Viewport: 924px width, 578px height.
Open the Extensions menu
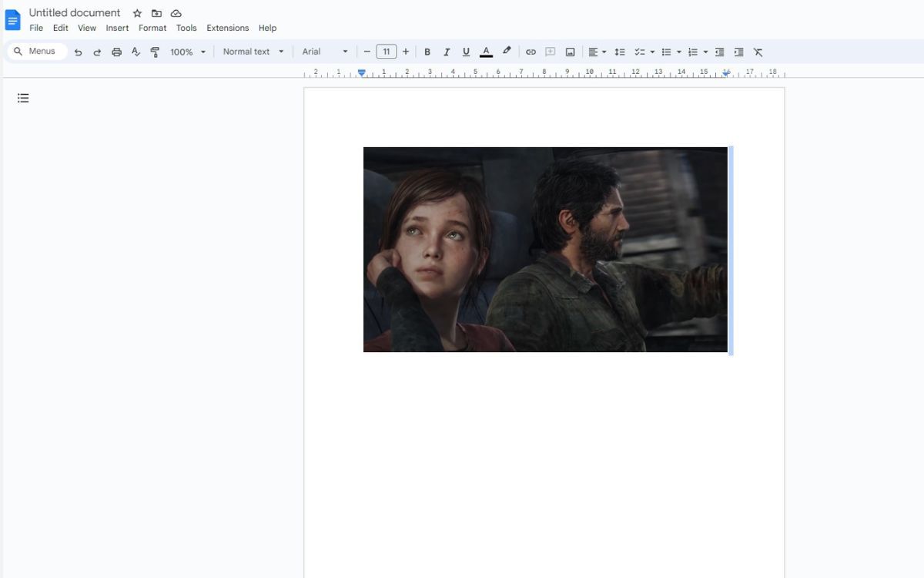click(227, 28)
